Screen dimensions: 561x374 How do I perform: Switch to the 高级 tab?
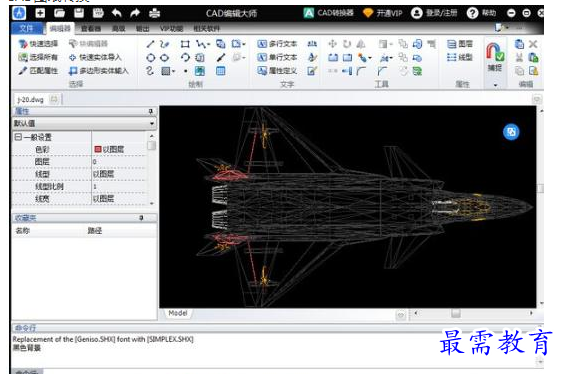[x=118, y=29]
